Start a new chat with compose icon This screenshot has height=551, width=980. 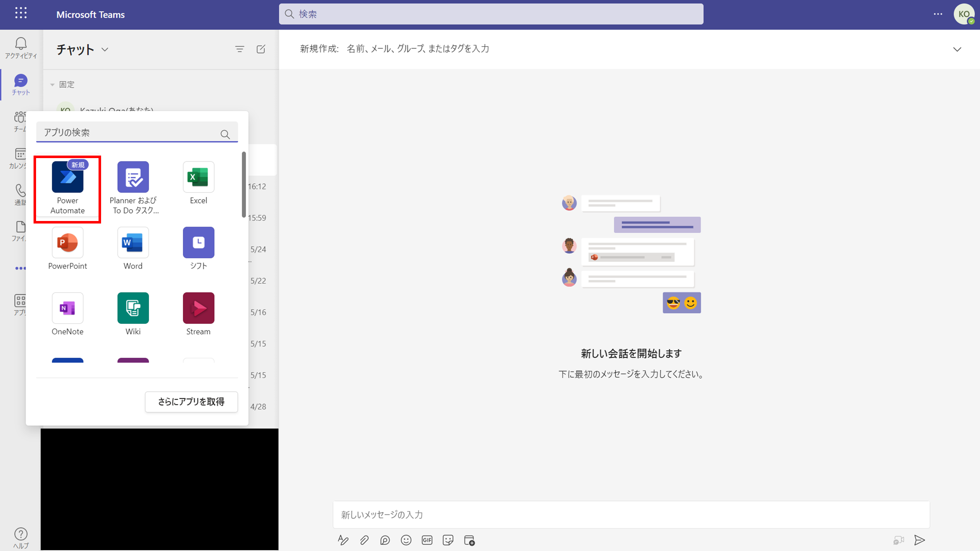[x=261, y=49]
